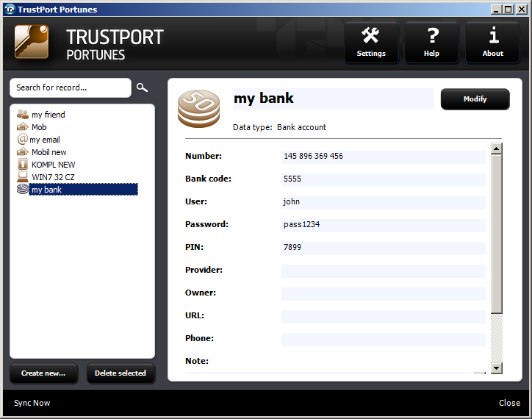The width and height of the screenshot is (532, 419).
Task: Click the title bar TrustPort app icon
Action: point(10,9)
